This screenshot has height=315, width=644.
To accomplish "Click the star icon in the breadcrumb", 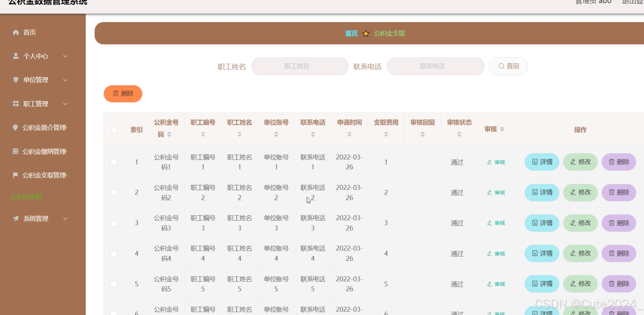I will pos(366,34).
